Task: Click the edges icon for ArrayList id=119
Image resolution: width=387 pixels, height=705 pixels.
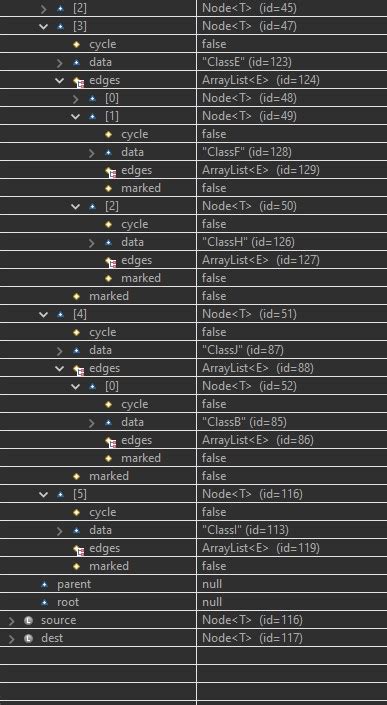Action: 78,549
